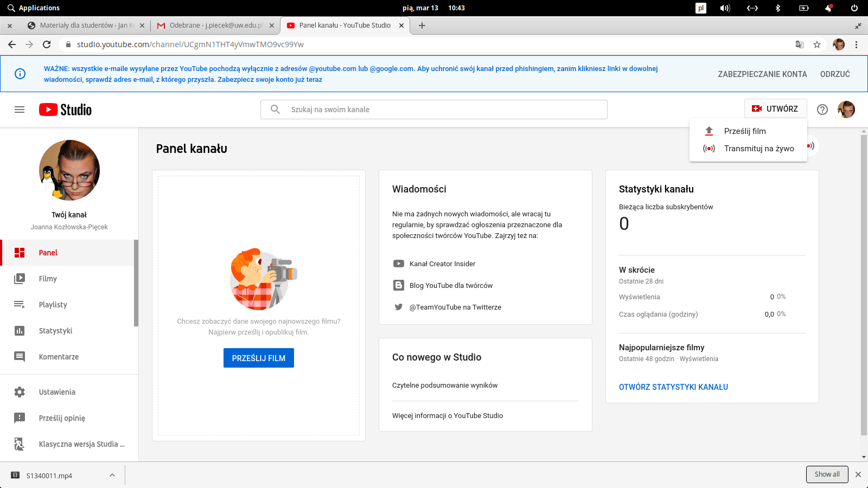Click the downloaded file S1340011.mp4
Image resolution: width=868 pixels, height=488 pixels.
click(x=49, y=476)
